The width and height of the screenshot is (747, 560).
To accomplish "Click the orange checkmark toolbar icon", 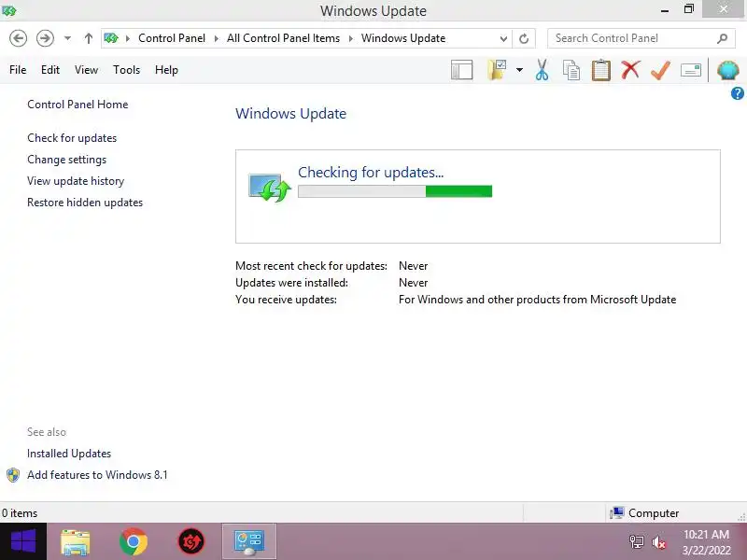I will pos(660,70).
